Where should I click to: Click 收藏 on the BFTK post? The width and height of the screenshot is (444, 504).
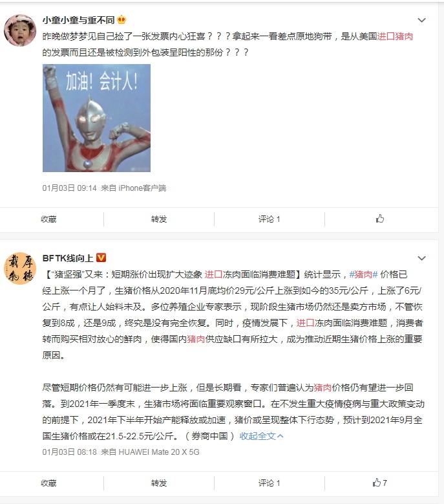[49, 483]
